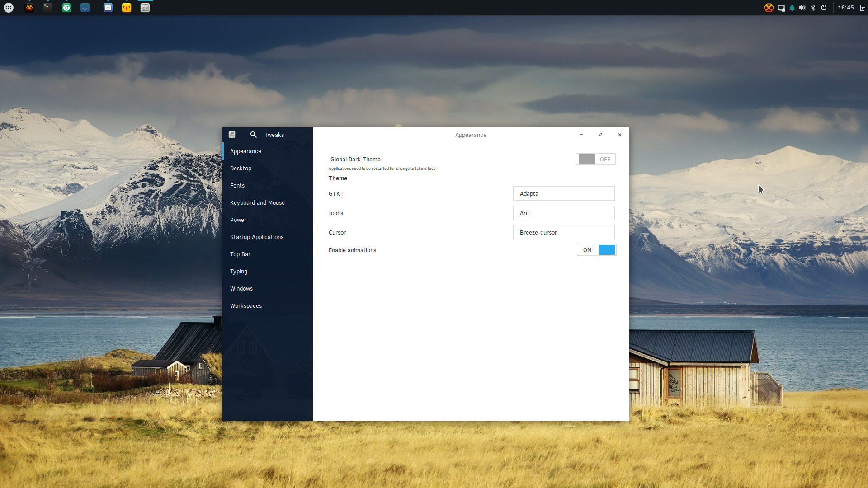Open the terminal launcher in the panel

(48, 8)
